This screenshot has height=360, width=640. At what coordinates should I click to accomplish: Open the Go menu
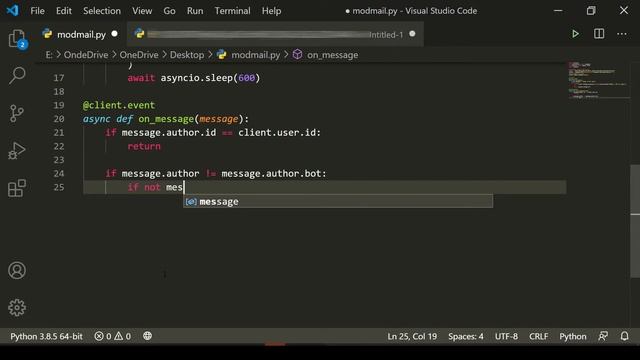(169, 11)
